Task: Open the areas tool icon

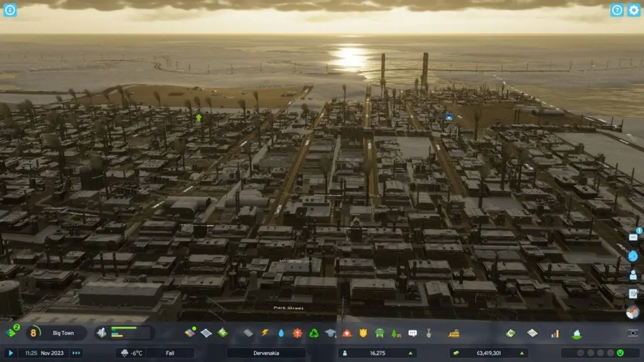Action: click(x=206, y=333)
